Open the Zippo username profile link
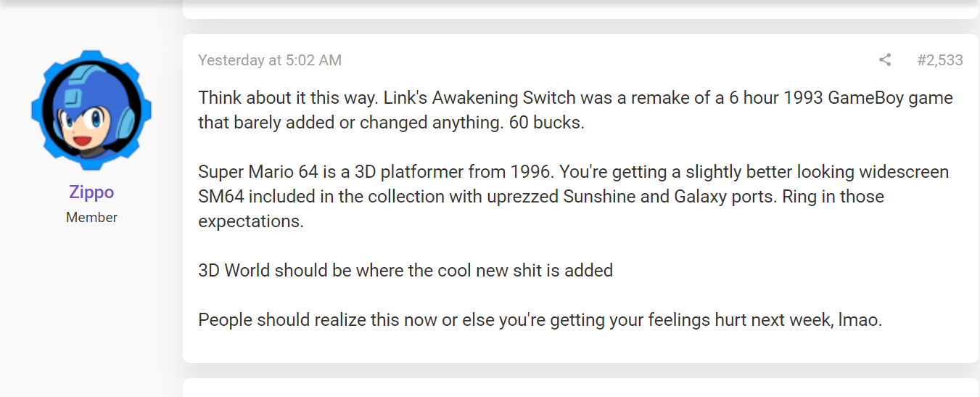 click(x=91, y=192)
